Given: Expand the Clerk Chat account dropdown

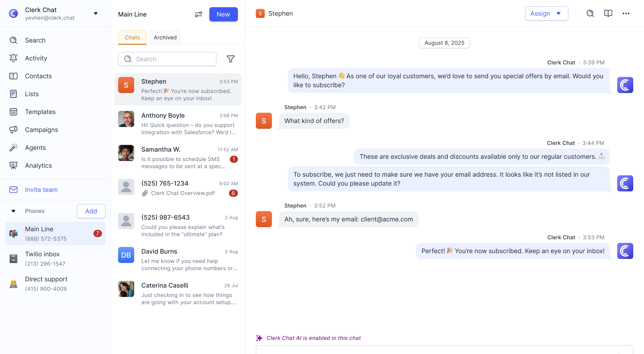Looking at the screenshot, I should (x=96, y=13).
